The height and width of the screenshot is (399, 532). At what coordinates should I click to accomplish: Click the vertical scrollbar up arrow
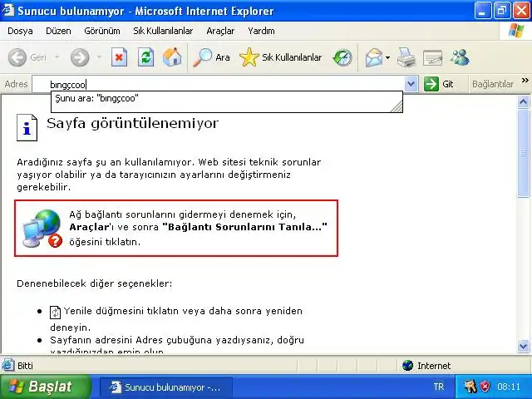coord(523,102)
